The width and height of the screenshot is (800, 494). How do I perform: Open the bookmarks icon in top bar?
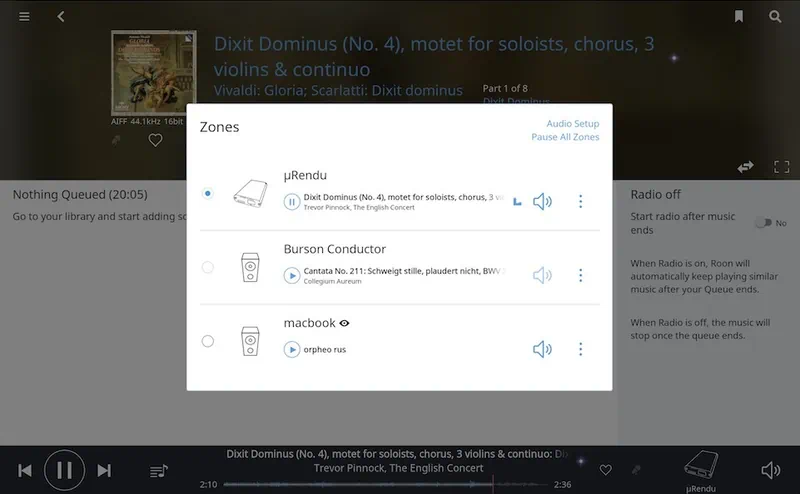(738, 17)
